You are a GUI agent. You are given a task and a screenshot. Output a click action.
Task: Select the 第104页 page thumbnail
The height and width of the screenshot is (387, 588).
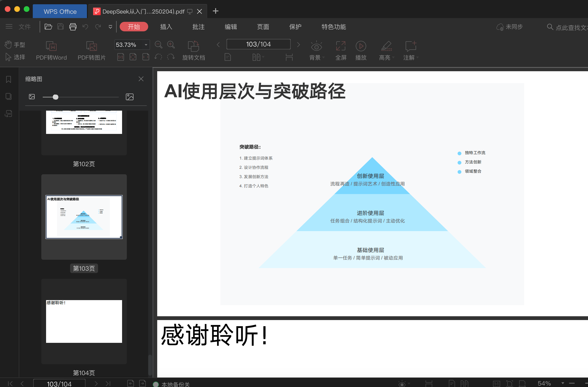84,321
